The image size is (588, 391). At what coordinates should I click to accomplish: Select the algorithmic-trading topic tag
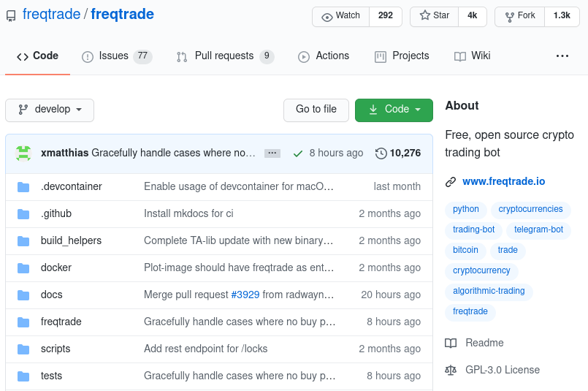[x=489, y=291]
